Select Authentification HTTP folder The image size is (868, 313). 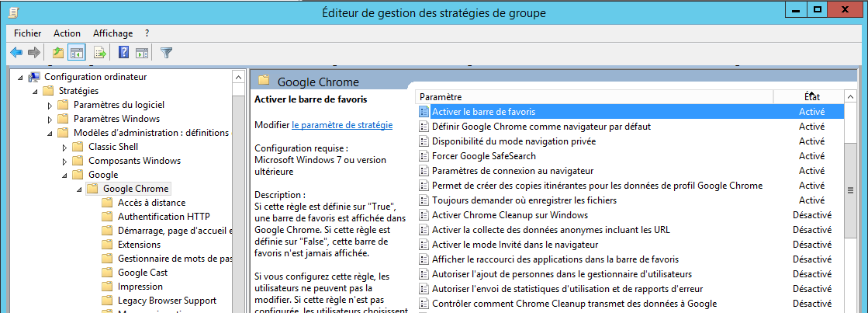(x=164, y=217)
